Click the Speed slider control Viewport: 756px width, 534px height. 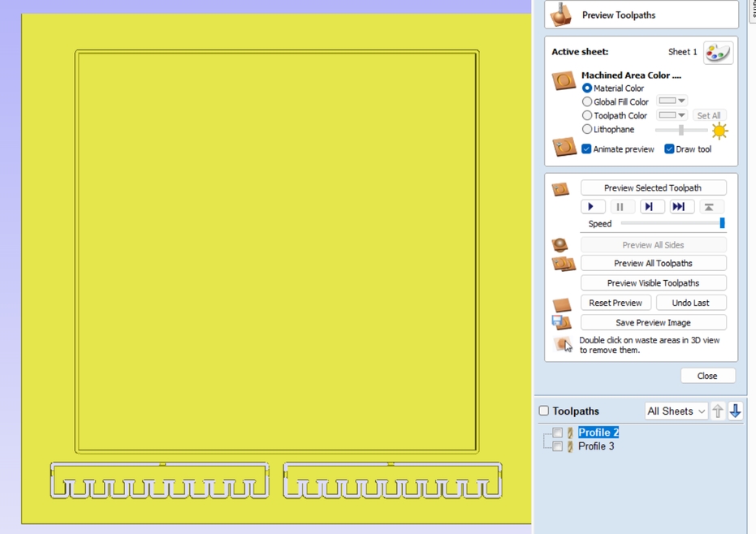click(721, 224)
